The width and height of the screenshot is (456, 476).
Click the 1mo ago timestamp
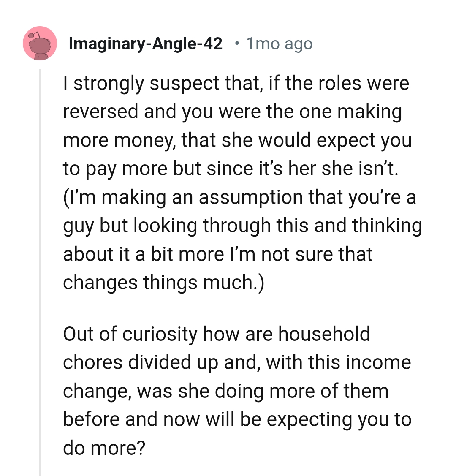coord(279,43)
